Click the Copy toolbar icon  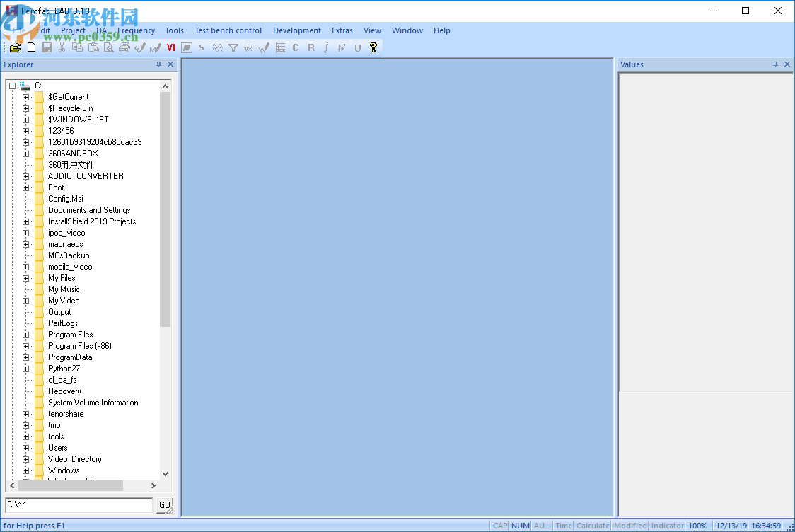pyautogui.click(x=77, y=47)
